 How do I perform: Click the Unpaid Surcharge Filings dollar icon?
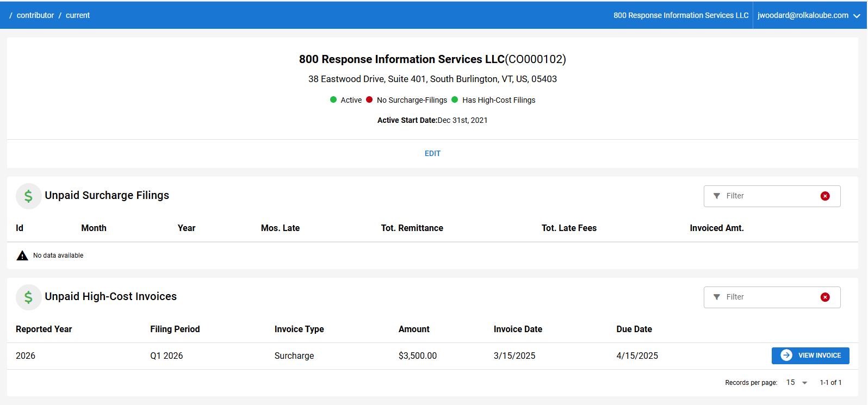point(29,196)
